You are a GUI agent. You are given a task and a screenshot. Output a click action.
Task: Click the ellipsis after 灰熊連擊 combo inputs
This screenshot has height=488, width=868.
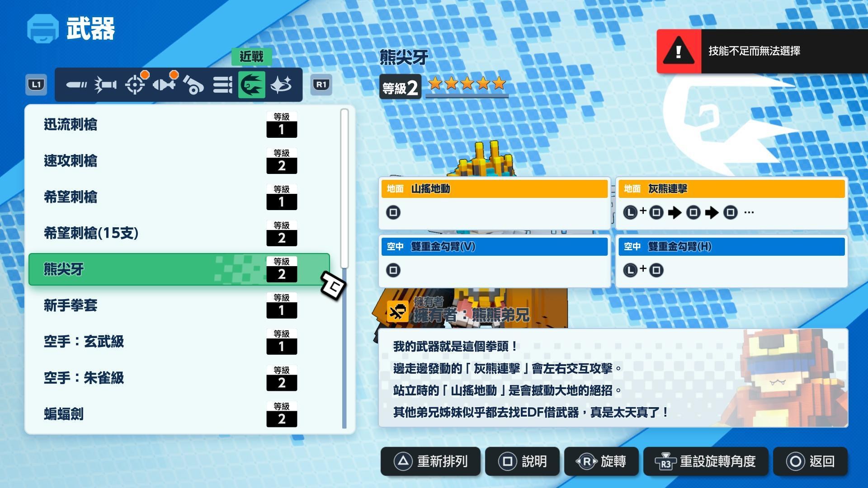pos(749,212)
